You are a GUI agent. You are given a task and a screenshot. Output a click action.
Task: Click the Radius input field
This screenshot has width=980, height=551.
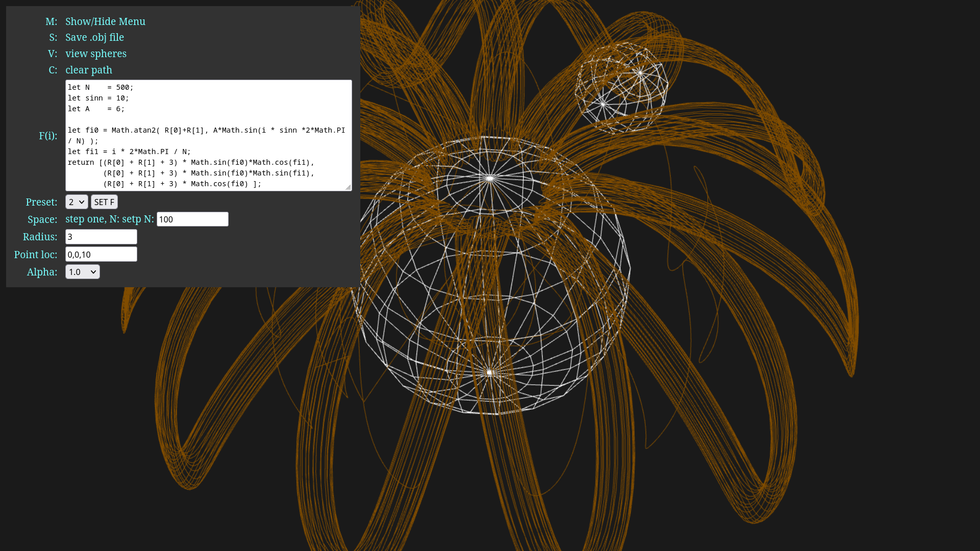click(101, 237)
